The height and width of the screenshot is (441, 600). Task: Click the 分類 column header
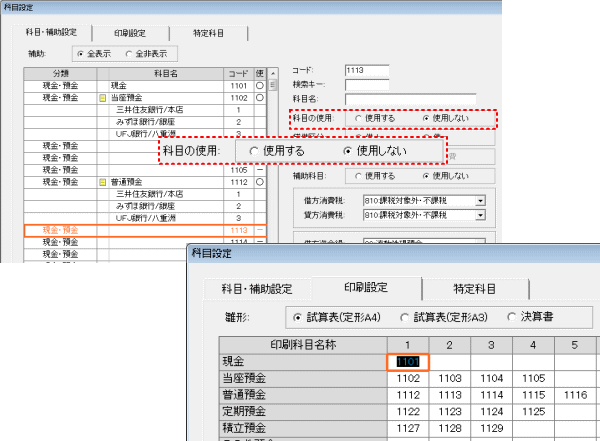pyautogui.click(x=60, y=74)
